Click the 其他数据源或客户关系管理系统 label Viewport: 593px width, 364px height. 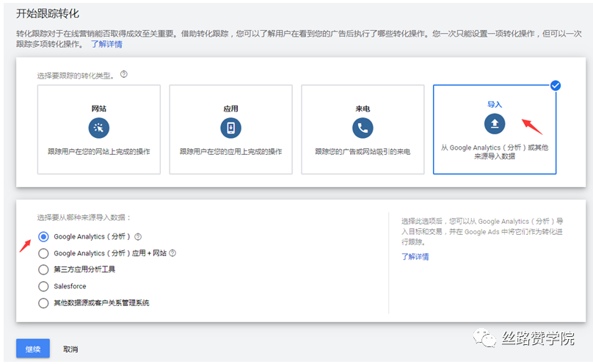(x=101, y=303)
